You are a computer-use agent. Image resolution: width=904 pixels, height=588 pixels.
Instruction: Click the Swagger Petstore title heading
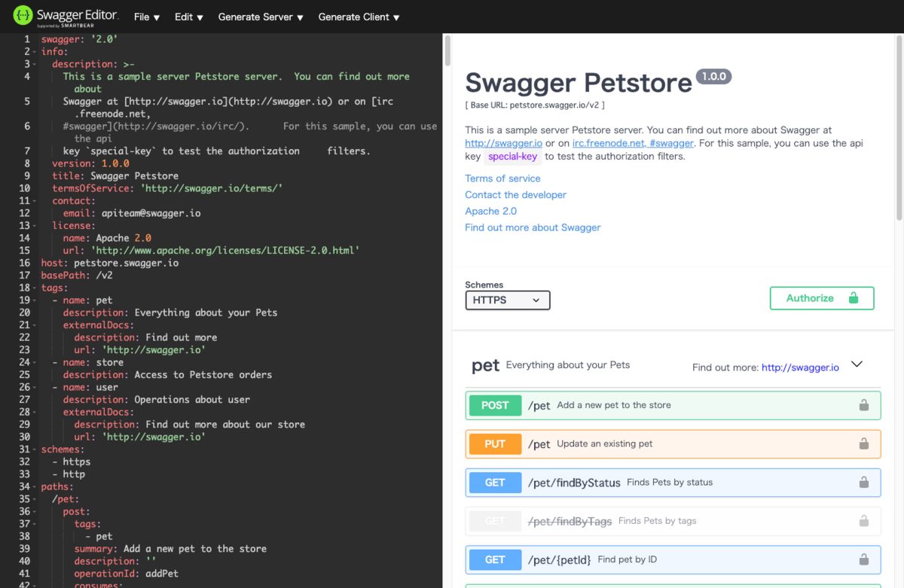[578, 83]
